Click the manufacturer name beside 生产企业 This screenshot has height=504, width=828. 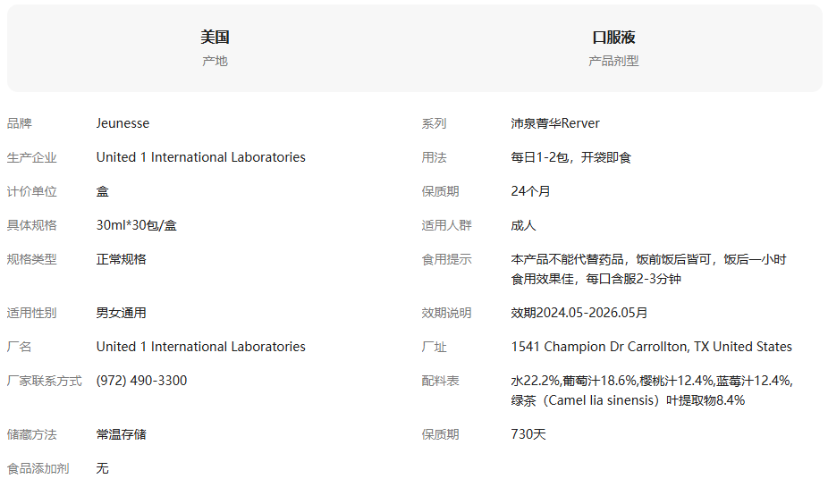coord(200,157)
